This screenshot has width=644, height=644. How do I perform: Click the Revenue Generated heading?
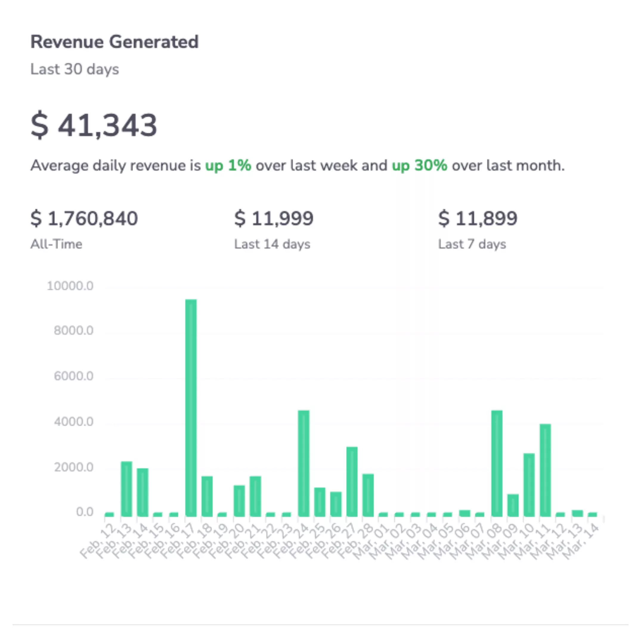coord(114,42)
